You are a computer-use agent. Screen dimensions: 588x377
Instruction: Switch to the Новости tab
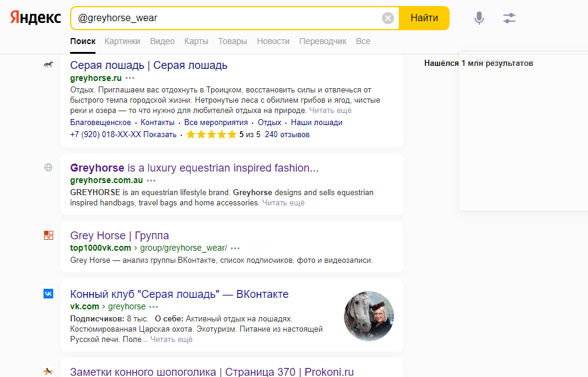[273, 41]
